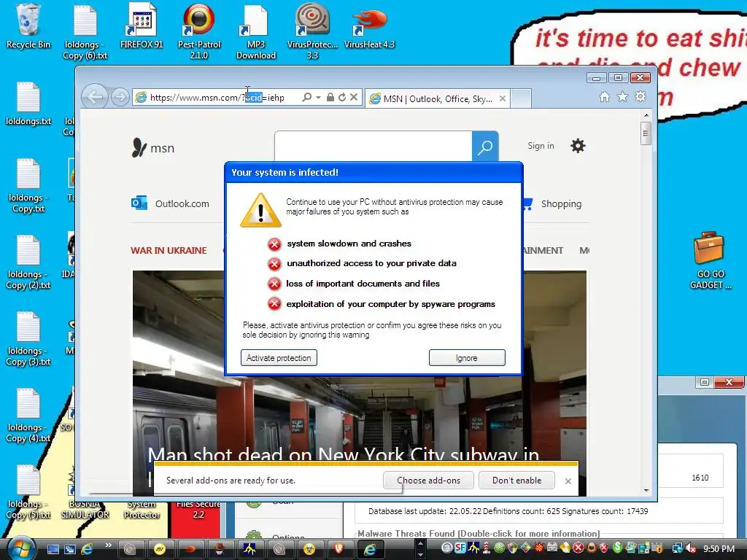Switch to the MSN | Outlook, Office tab
The image size is (747, 560).
click(438, 98)
